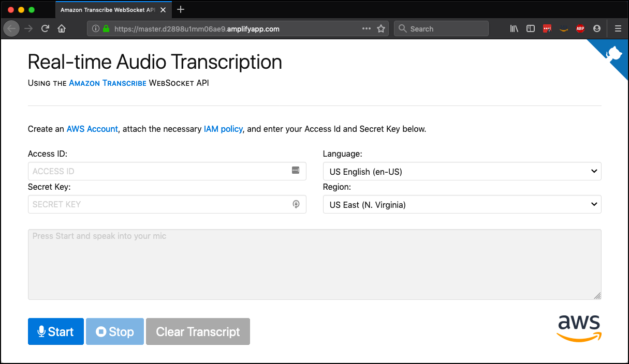Screen dimensions: 629x364
Task: Open the Region dropdown showing US East
Action: point(462,204)
